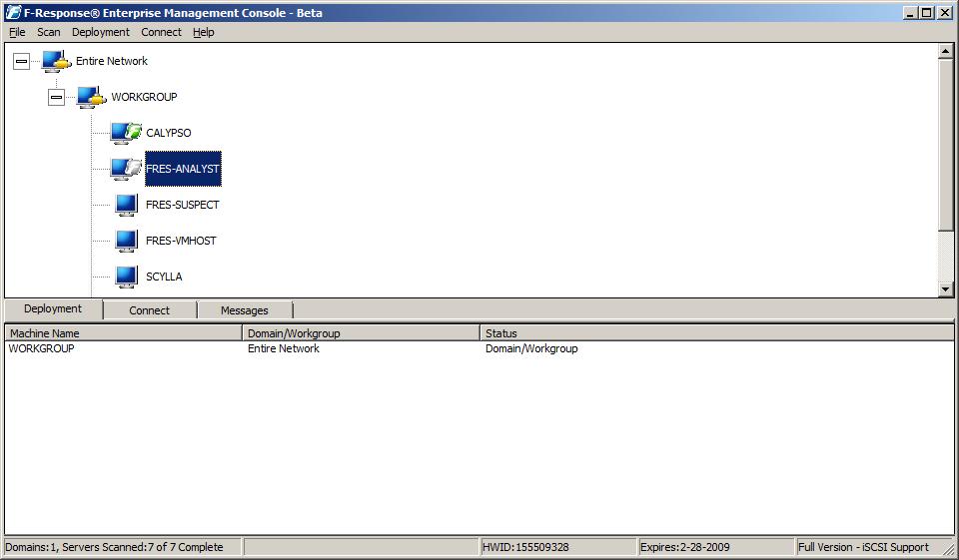Screen dimensions: 959x560
Task: Click the SCYLLA monitor icon
Action: pyautogui.click(x=126, y=277)
